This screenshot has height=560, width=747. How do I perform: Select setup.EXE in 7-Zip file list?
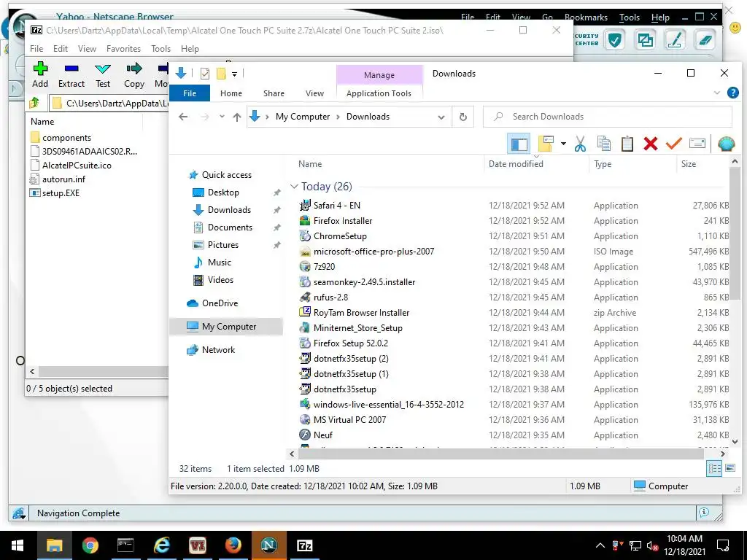[x=61, y=192]
